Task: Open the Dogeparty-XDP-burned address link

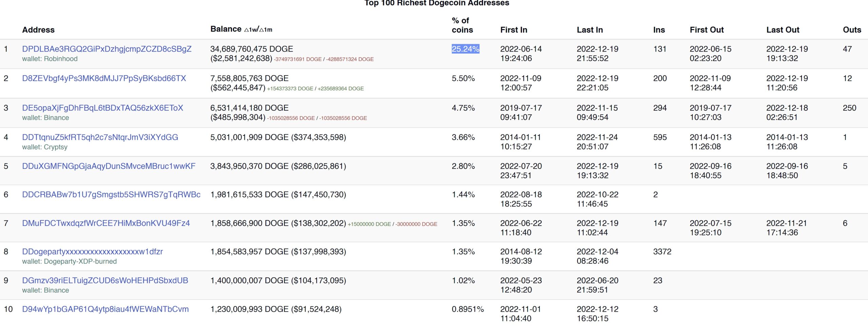Action: point(92,251)
